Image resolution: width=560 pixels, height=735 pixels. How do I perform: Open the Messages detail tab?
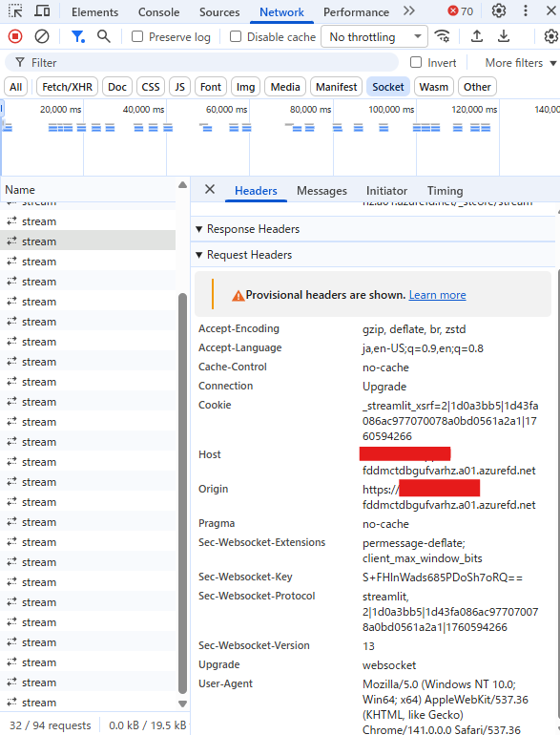click(x=321, y=191)
